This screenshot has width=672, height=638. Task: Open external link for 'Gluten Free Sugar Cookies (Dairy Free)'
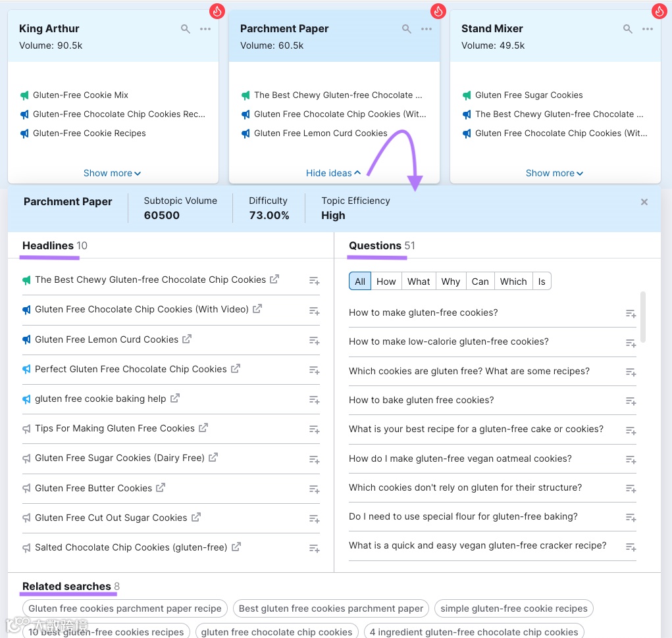coord(213,457)
